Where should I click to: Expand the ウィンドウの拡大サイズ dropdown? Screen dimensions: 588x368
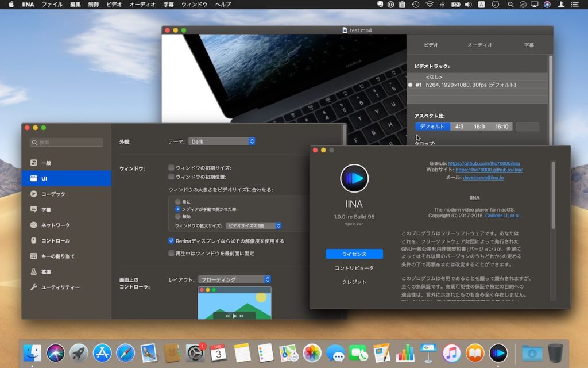tap(253, 226)
